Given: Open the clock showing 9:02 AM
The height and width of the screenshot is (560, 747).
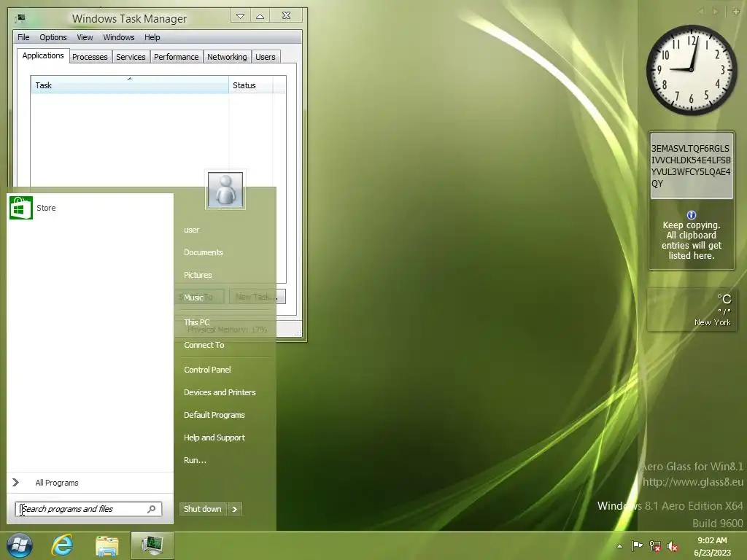Looking at the screenshot, I should tap(712, 546).
